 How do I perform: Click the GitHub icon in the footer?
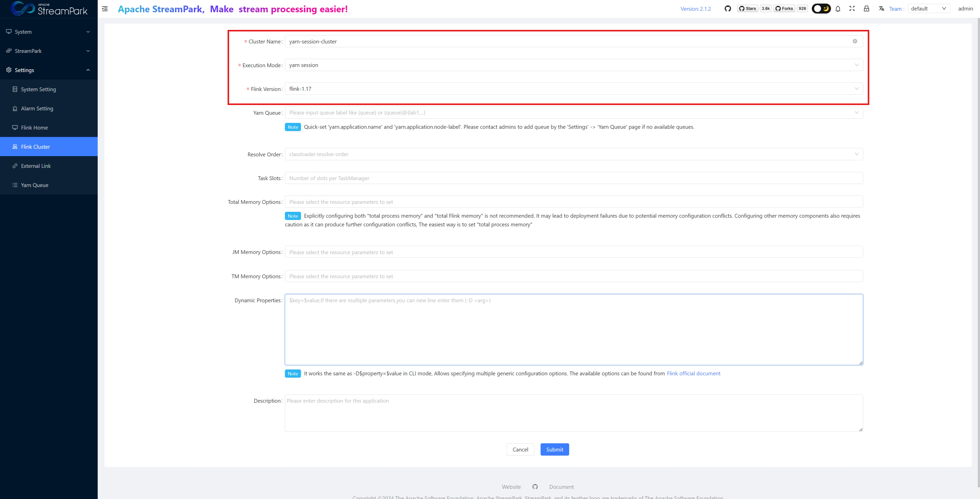coord(535,486)
